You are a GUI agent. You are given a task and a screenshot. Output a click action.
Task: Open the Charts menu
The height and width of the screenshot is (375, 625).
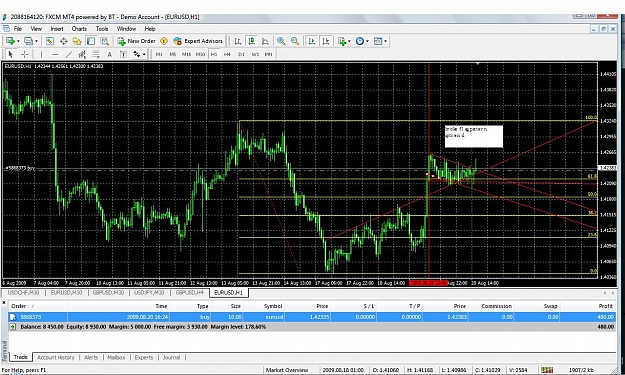pyautogui.click(x=79, y=29)
